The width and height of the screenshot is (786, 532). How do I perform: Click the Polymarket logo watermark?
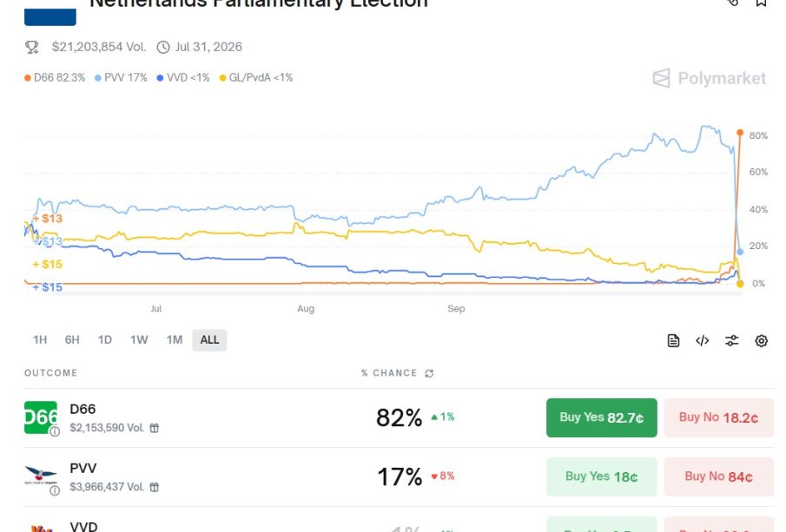pos(709,78)
